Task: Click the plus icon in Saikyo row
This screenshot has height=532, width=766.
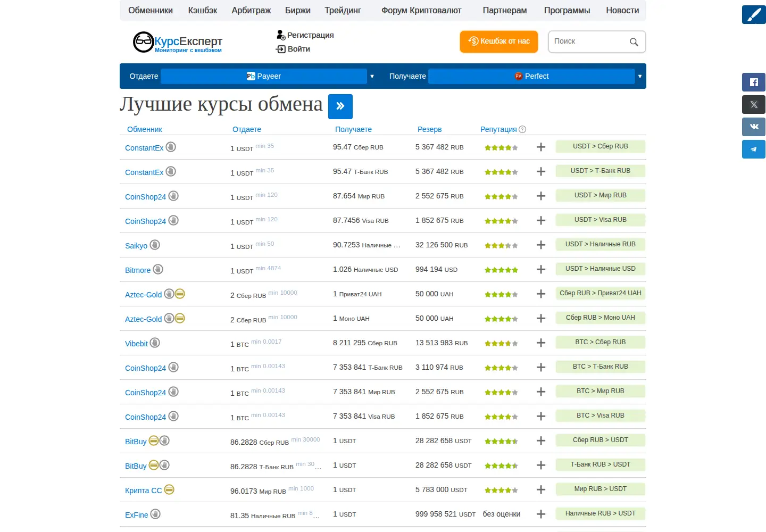Action: tap(541, 245)
